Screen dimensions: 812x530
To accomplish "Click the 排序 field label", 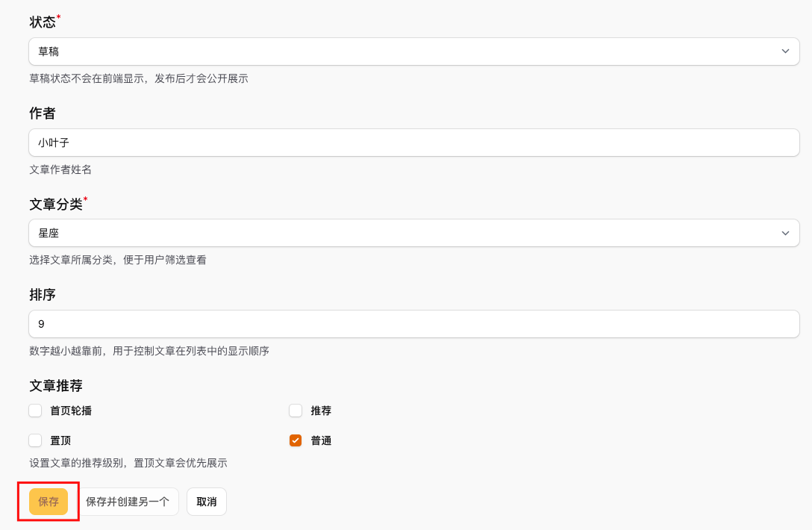I will point(43,295).
